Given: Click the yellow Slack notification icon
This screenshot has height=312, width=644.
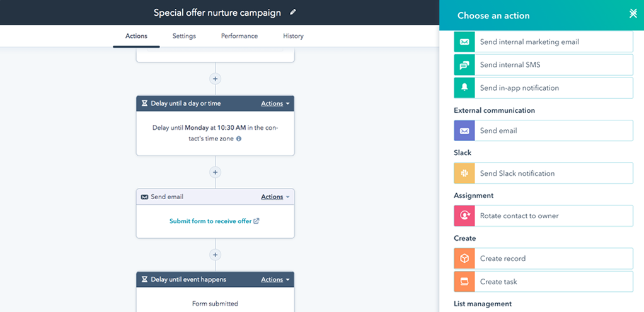Looking at the screenshot, I should [464, 173].
